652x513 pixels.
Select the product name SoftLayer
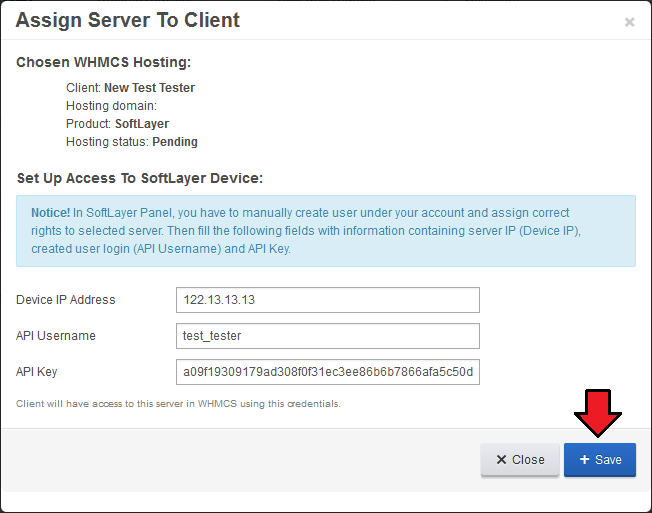click(142, 124)
